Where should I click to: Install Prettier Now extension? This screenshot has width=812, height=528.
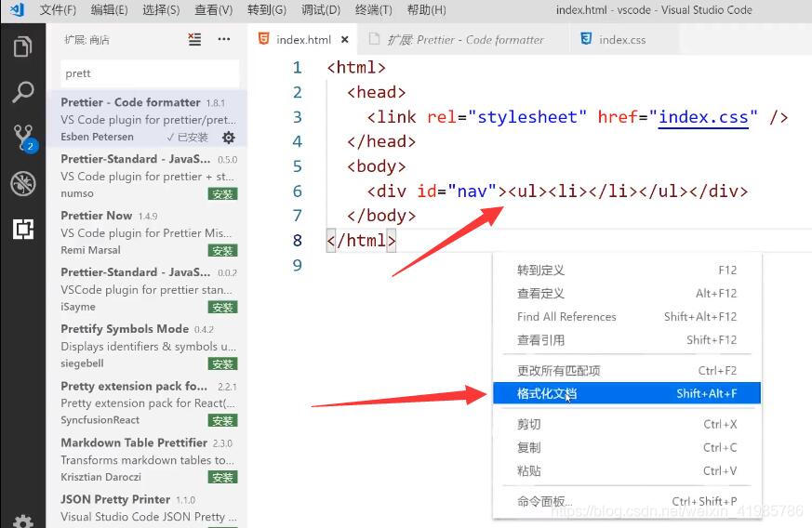222,251
